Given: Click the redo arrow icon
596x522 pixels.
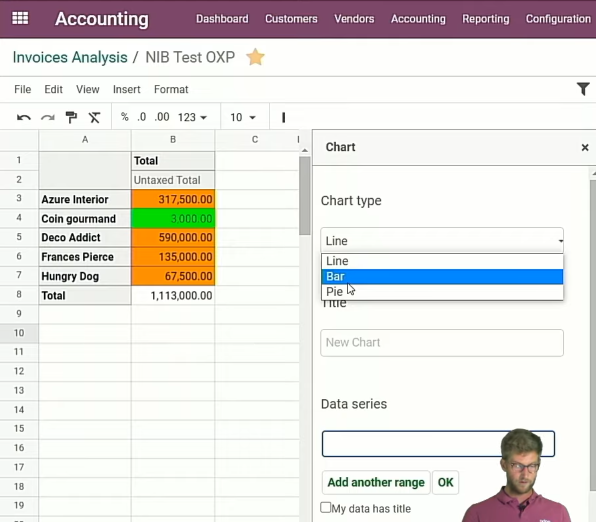Looking at the screenshot, I should click(x=48, y=117).
